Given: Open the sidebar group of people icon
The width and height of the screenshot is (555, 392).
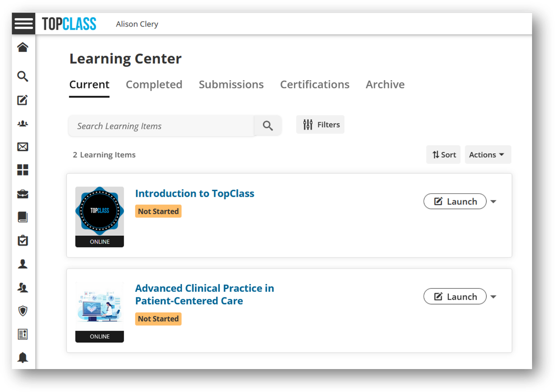Looking at the screenshot, I should click(23, 124).
